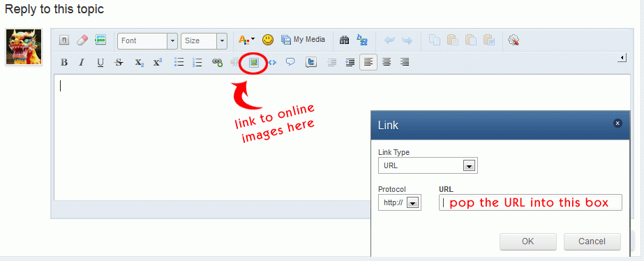The height and width of the screenshot is (261, 644).
Task: Click the Replace text icon
Action: [362, 40]
